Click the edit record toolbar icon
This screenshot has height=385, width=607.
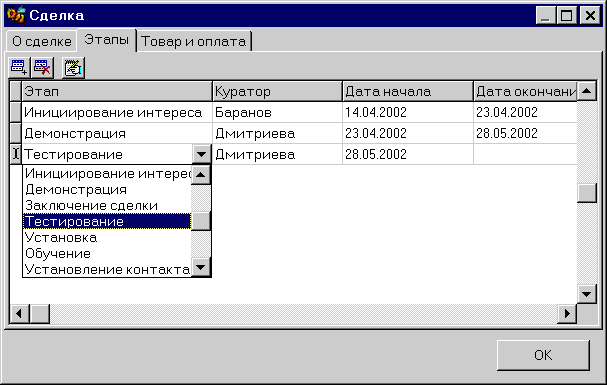(73, 68)
